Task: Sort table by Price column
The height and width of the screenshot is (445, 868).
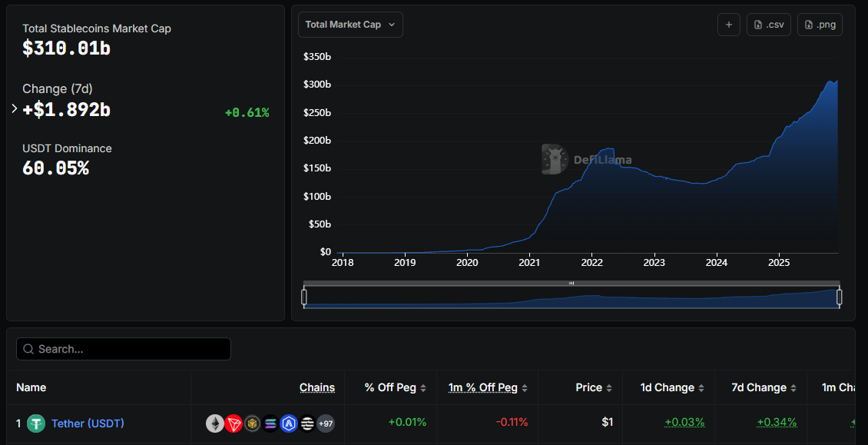Action: 594,388
